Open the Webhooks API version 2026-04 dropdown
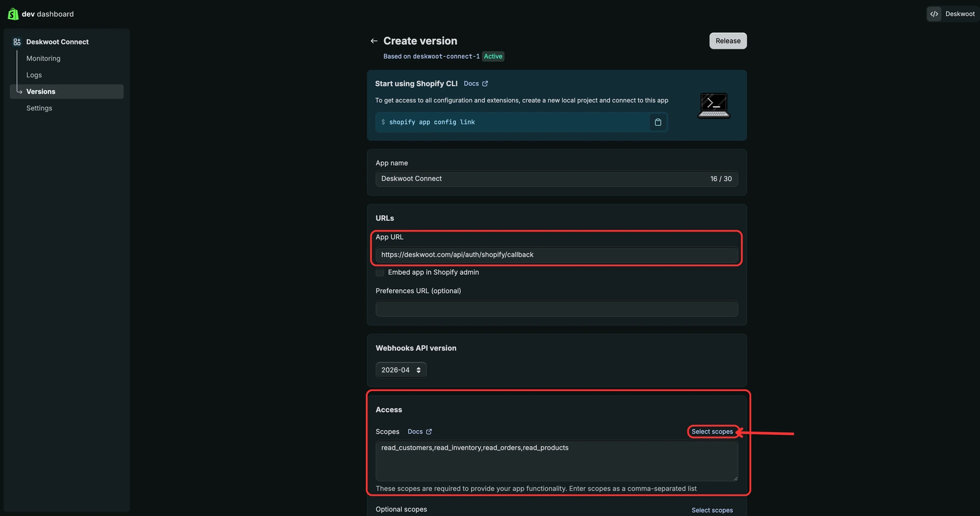Viewport: 980px width, 516px height. click(x=401, y=370)
